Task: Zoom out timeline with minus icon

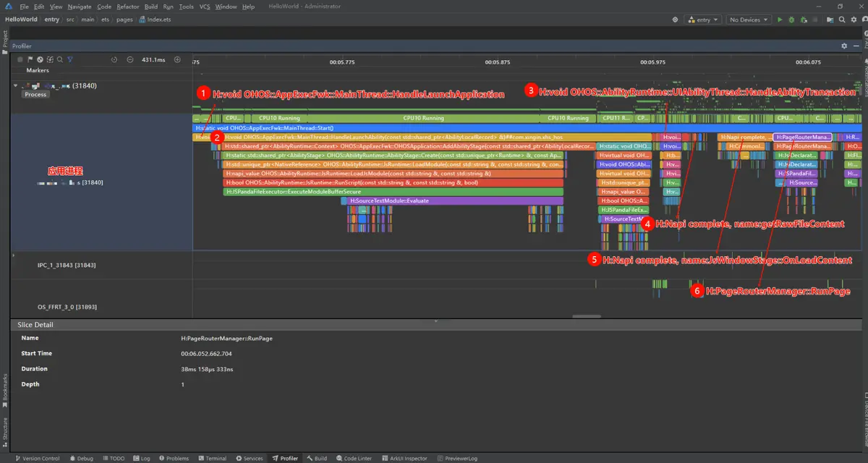Action: (x=129, y=59)
